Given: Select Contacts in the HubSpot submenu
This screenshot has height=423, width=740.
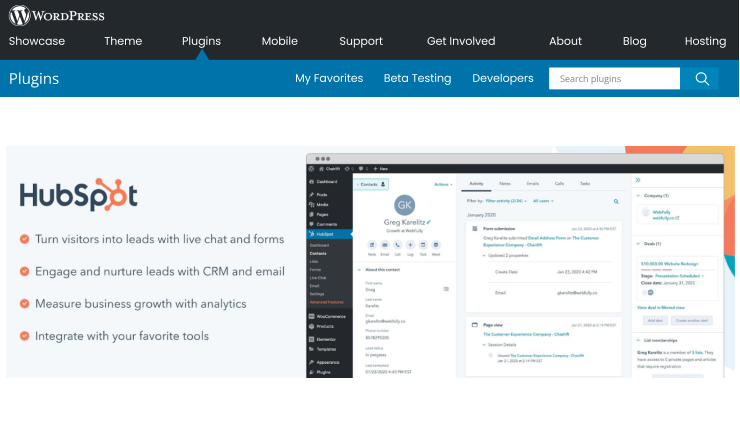Looking at the screenshot, I should [x=318, y=254].
